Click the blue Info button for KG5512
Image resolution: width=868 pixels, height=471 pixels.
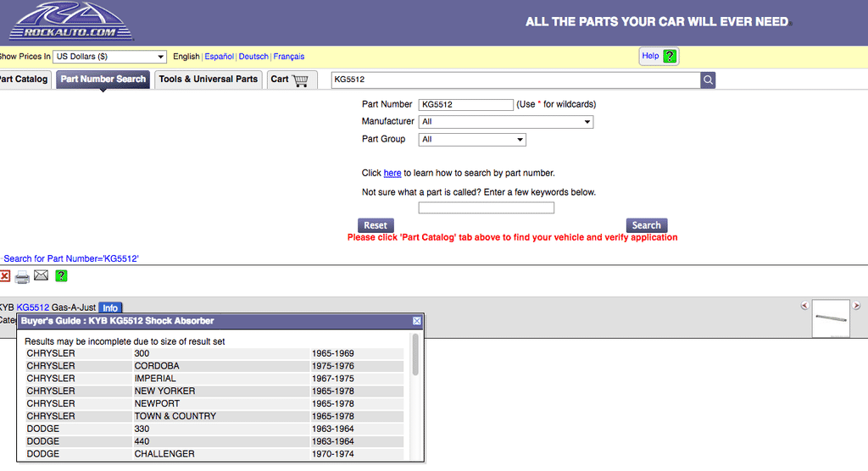pos(110,308)
